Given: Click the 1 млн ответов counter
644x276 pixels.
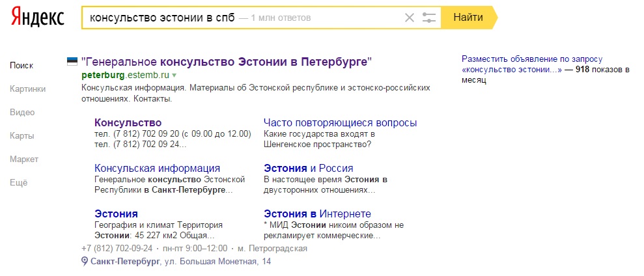Looking at the screenshot, I should tap(280, 18).
